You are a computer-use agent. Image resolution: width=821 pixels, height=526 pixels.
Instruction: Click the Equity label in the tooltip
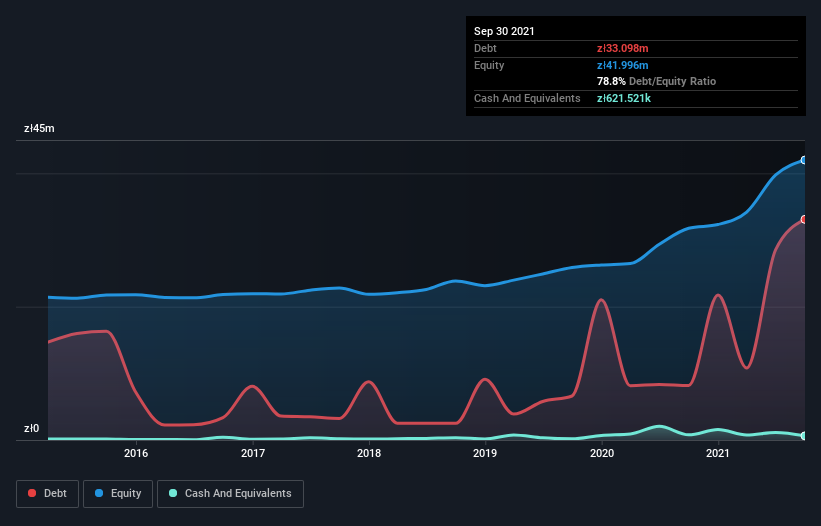coord(489,65)
